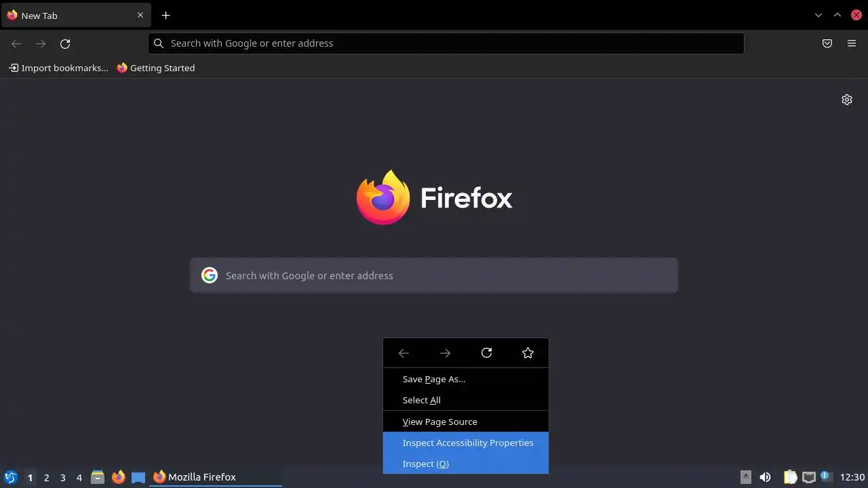Click the show desktop icon in the taskbar
The height and width of the screenshot is (488, 868).
138,477
